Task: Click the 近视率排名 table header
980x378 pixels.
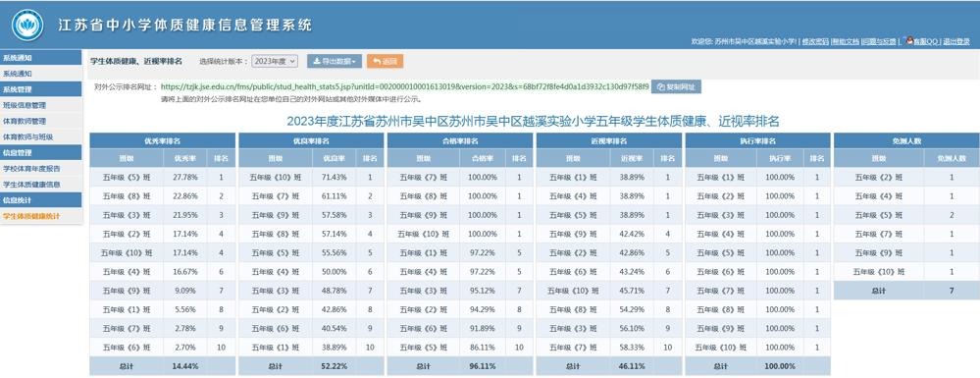Action: [609, 140]
